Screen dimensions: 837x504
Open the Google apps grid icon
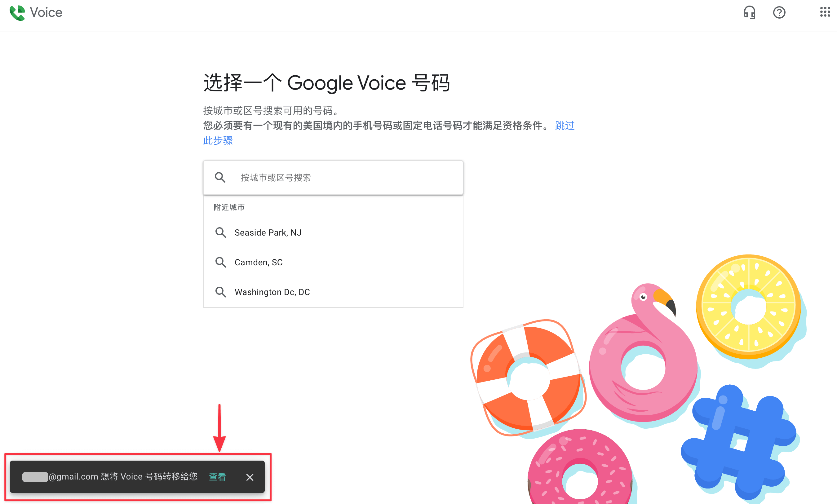click(x=825, y=12)
